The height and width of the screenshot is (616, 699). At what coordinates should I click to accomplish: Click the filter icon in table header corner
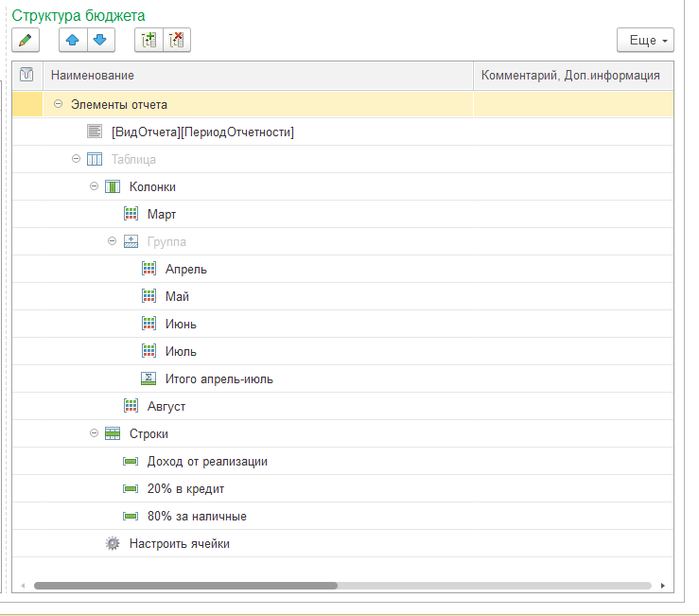pos(27,75)
